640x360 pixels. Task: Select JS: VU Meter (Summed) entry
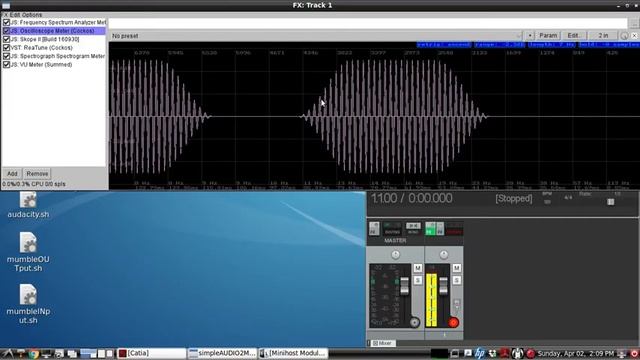coord(41,64)
